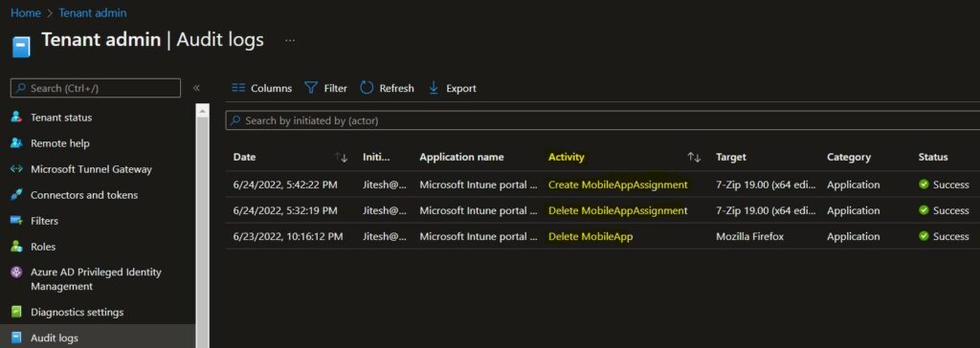Open Microsoft Tunnel Gateway menu item
This screenshot has width=980, height=348.
click(91, 169)
